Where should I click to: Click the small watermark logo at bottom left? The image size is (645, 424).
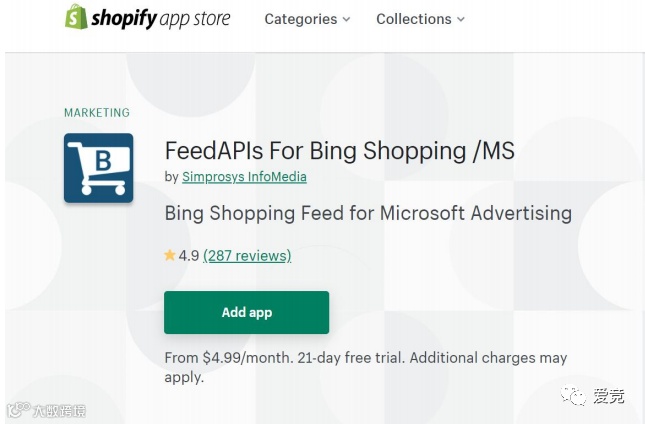17,410
